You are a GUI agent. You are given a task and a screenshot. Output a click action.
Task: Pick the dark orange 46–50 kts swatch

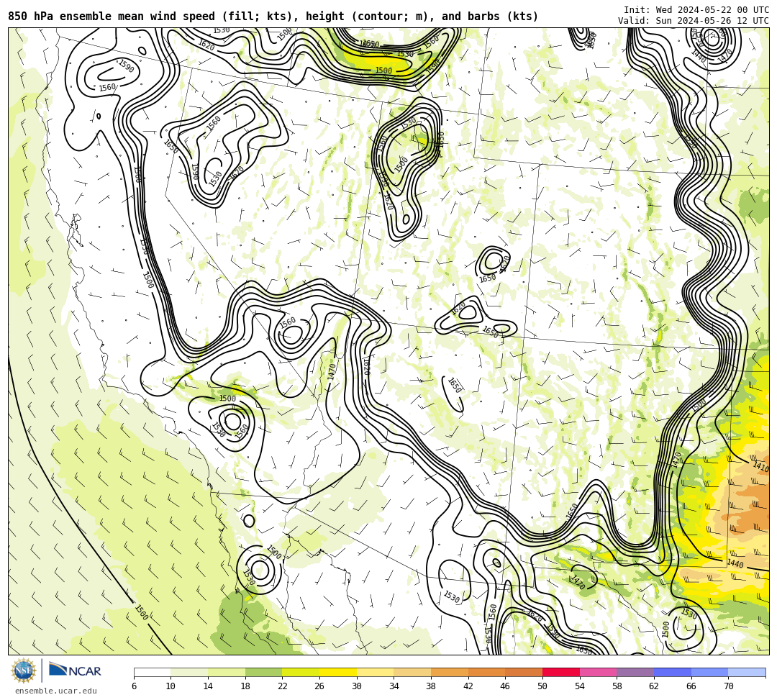tap(524, 672)
